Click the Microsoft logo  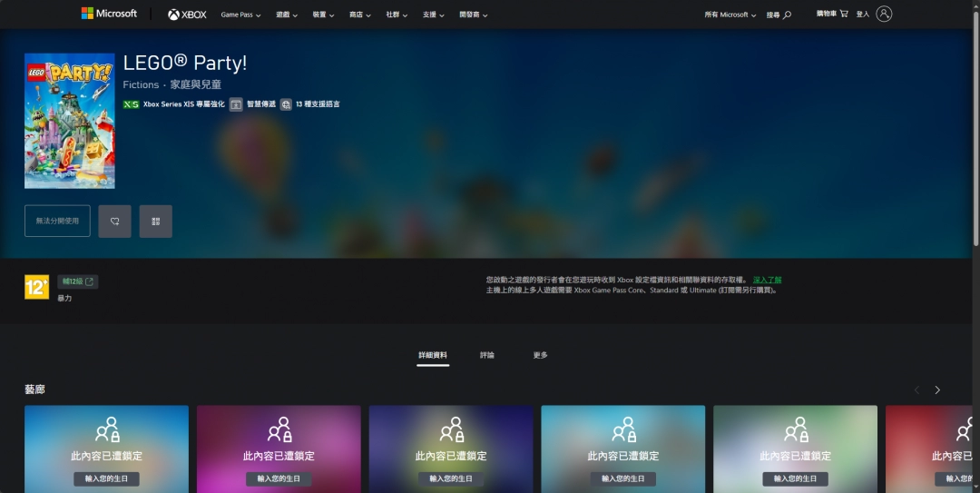coord(109,13)
